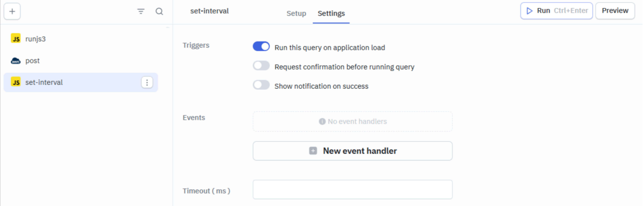Select the runjs3 query in the list

pyautogui.click(x=35, y=39)
